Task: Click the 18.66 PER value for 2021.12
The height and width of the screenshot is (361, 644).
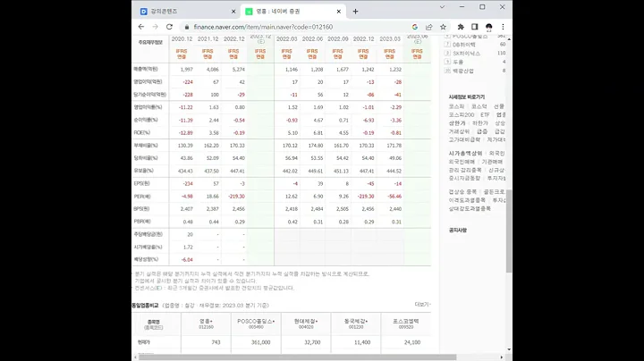Action: pos(212,197)
